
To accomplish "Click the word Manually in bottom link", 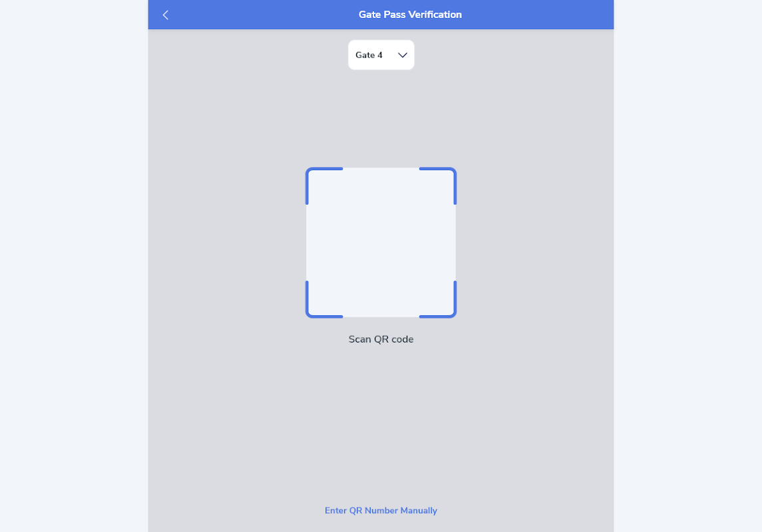I will [x=419, y=511].
